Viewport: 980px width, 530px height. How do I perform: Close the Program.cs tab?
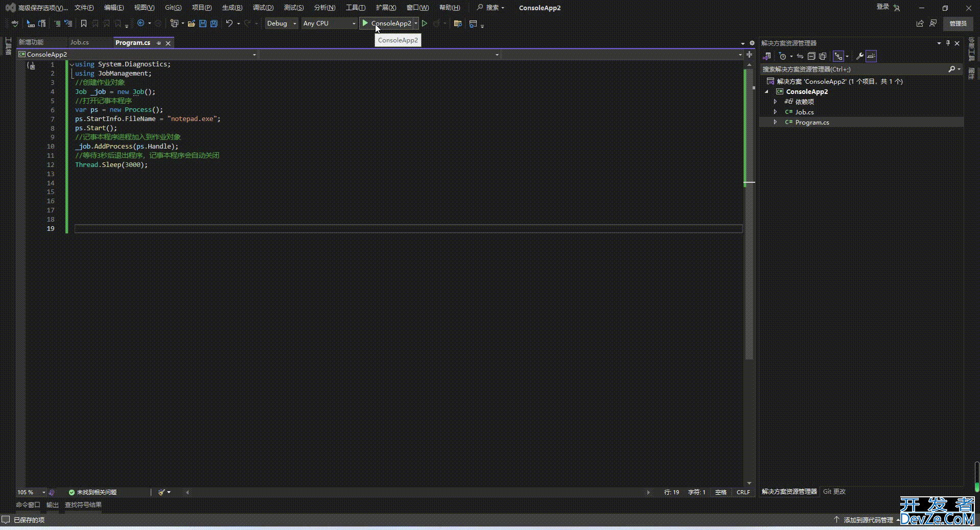(168, 43)
